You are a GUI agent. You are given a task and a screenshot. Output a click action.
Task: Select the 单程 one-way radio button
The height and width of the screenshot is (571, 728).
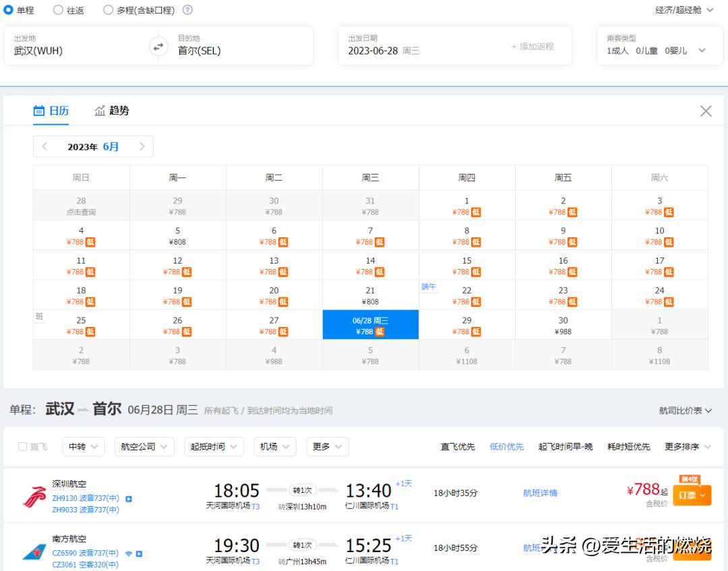(x=9, y=9)
